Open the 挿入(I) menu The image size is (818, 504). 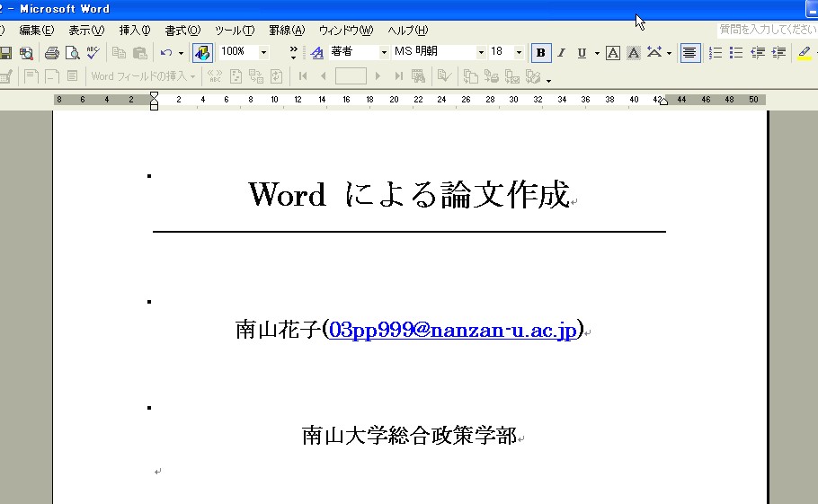[x=135, y=31]
